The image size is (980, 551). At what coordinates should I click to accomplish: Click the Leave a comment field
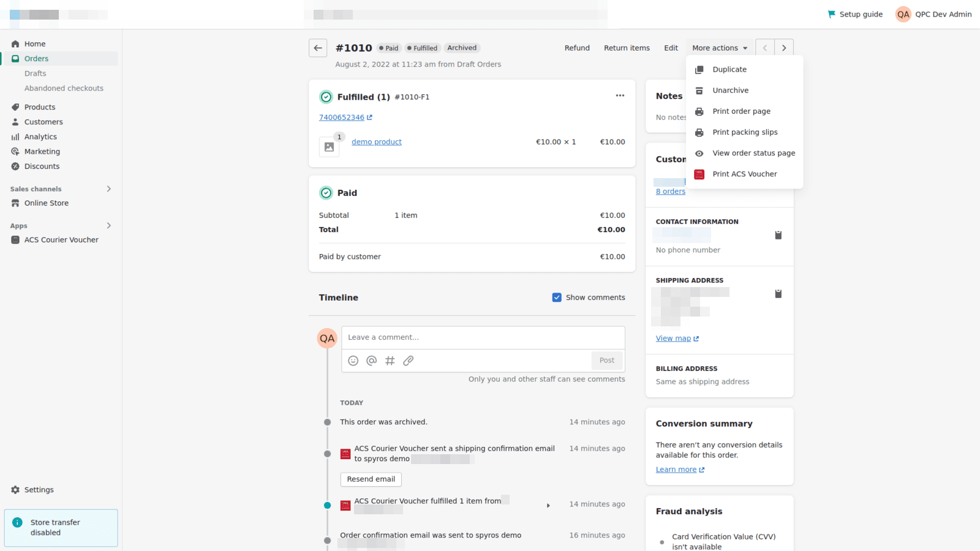(483, 337)
